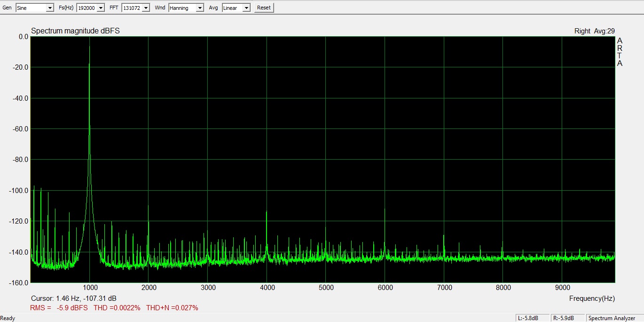Click the '0.0' magnitude axis label

point(24,37)
